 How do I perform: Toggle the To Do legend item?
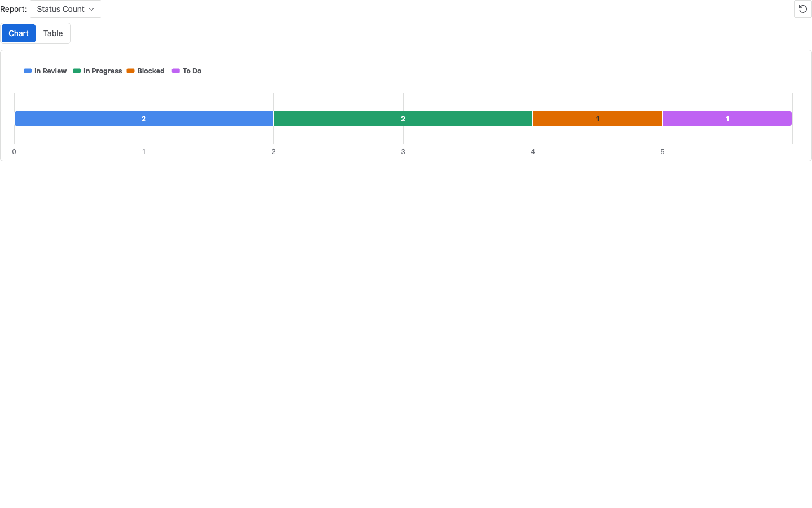pos(187,71)
